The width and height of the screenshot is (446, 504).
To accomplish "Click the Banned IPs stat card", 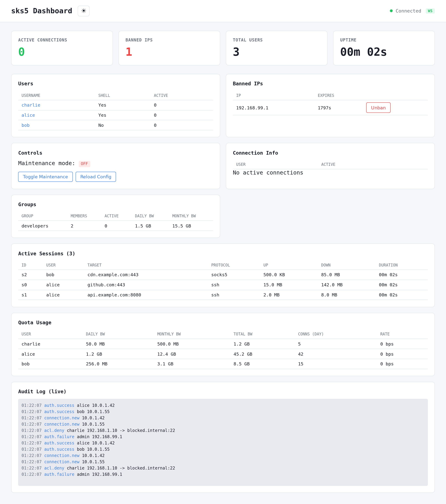I will coord(169,48).
